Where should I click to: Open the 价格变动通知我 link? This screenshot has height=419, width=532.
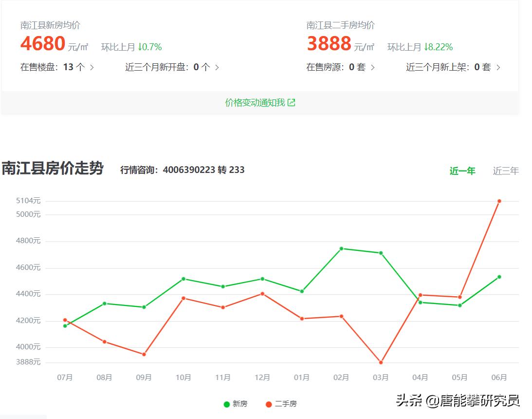260,102
